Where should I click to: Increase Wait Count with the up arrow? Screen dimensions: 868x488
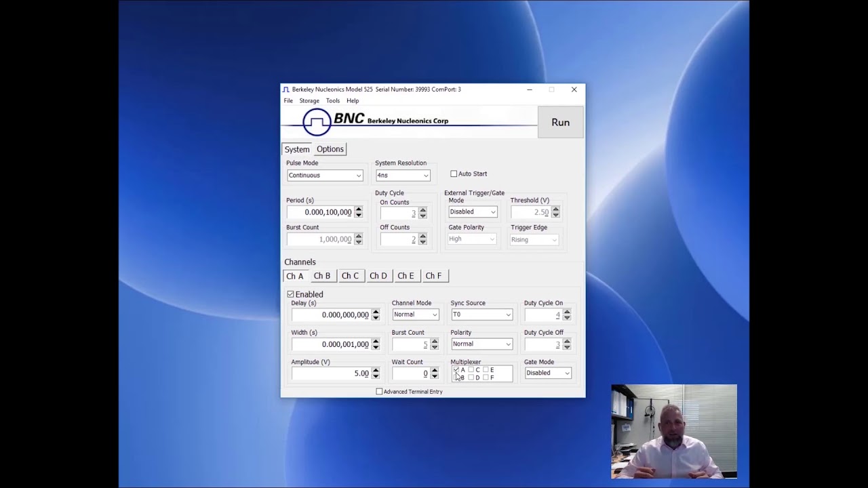[x=434, y=371]
